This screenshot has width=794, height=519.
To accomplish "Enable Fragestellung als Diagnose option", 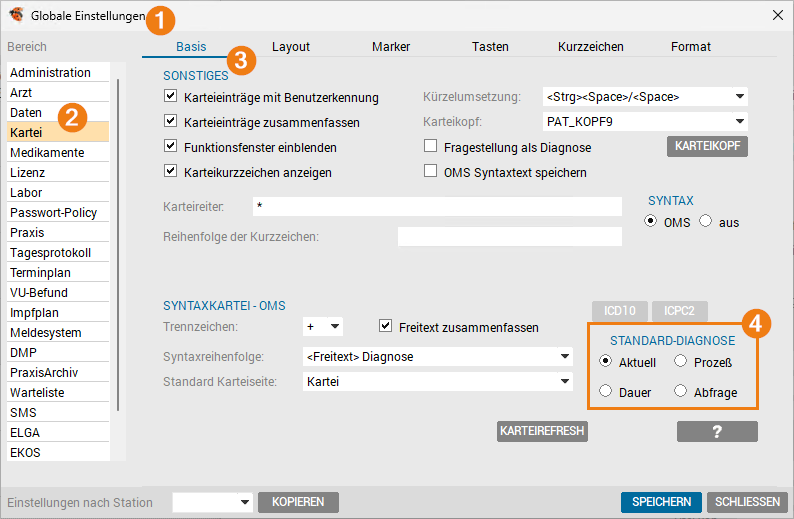I will (x=431, y=147).
